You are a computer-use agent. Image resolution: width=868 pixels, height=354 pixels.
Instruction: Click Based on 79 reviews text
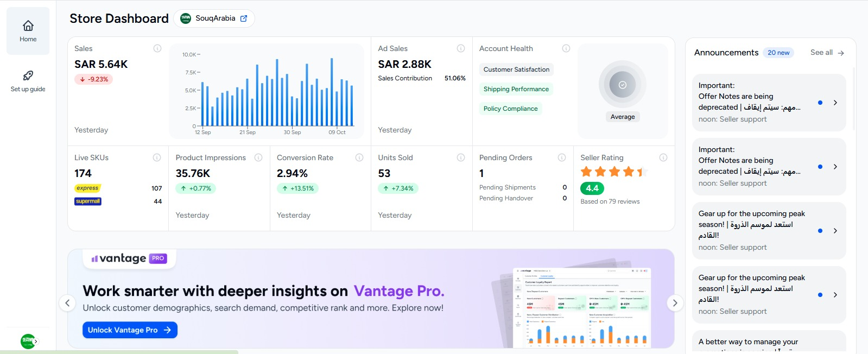pos(610,201)
